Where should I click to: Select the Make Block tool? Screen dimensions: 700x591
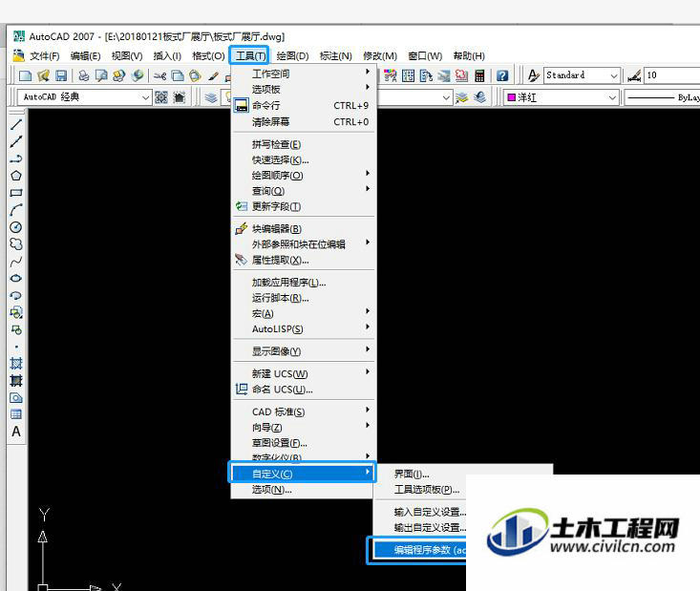click(x=16, y=329)
